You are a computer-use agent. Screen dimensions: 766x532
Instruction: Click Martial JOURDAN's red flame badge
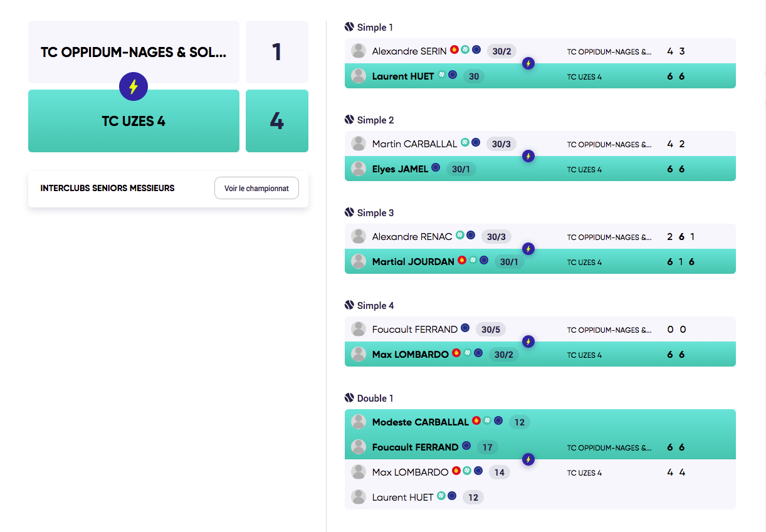coord(462,260)
